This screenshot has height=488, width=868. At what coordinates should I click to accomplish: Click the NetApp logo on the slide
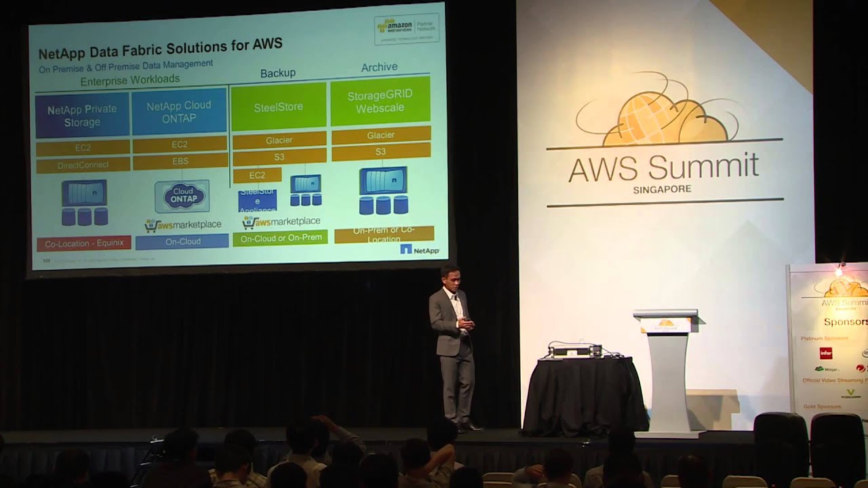[420, 250]
